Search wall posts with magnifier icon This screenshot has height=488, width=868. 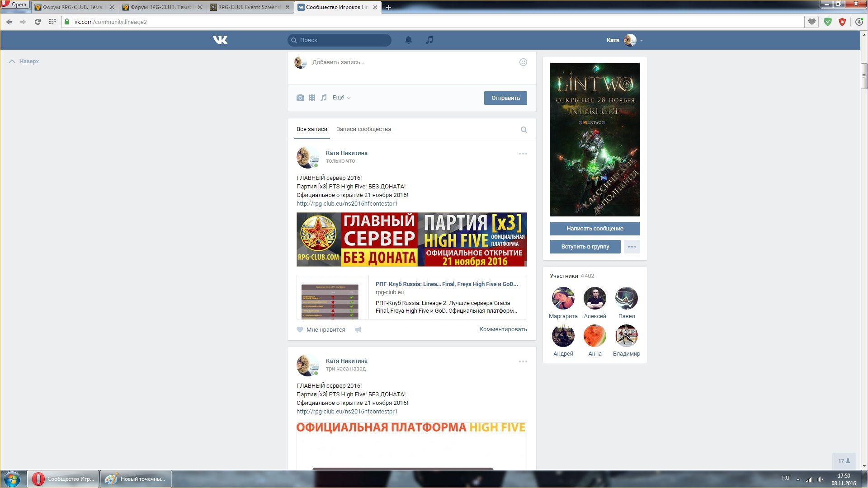524,130
